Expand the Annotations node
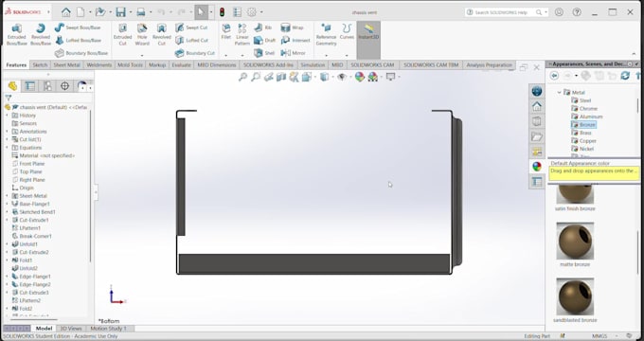 7,132
